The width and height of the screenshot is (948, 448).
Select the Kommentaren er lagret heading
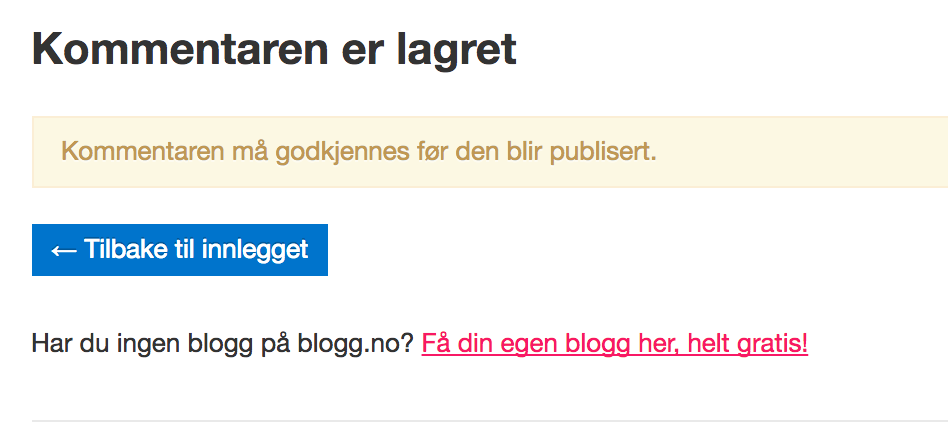tap(274, 48)
